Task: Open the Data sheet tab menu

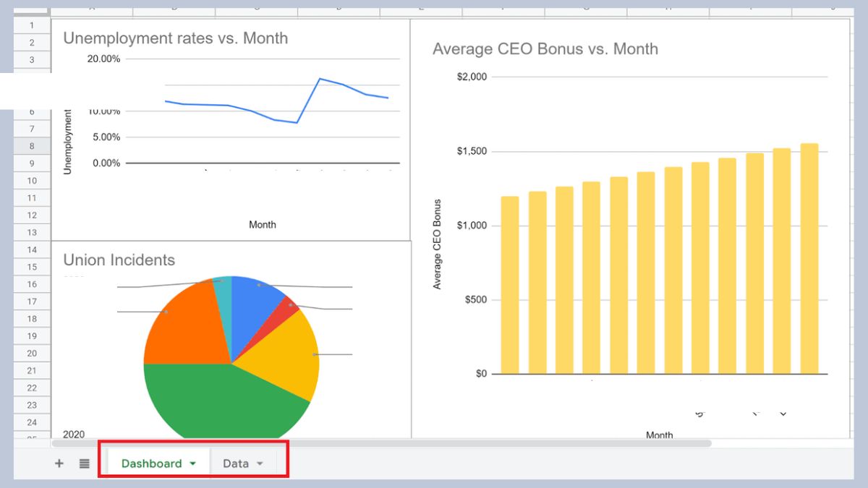Action: (260, 463)
